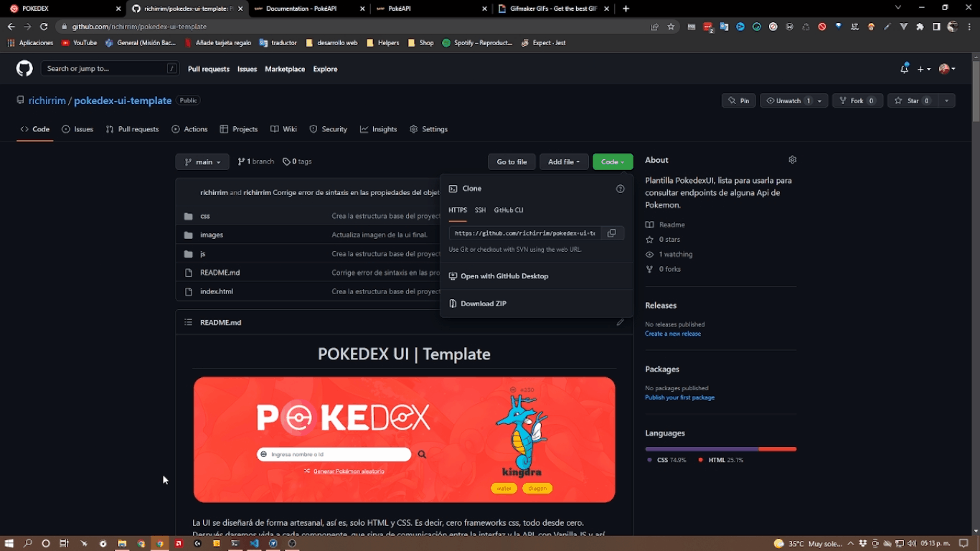Open Visual Studio Code from taskbar
This screenshot has width=980, height=551.
pos(254,544)
